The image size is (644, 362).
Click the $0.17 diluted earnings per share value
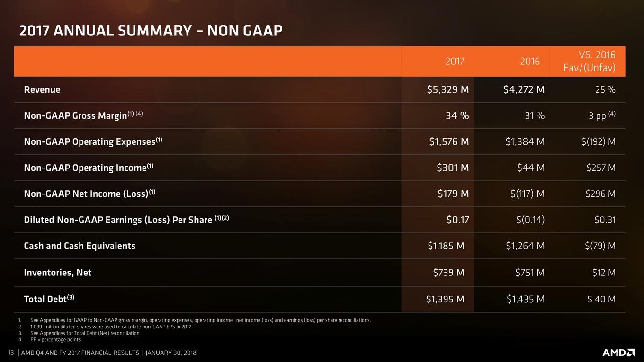pyautogui.click(x=457, y=220)
